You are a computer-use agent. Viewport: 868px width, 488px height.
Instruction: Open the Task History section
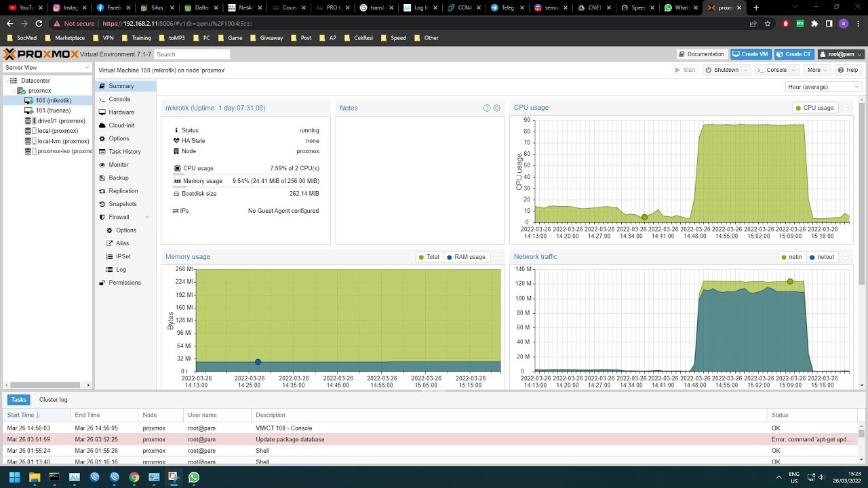coord(125,152)
